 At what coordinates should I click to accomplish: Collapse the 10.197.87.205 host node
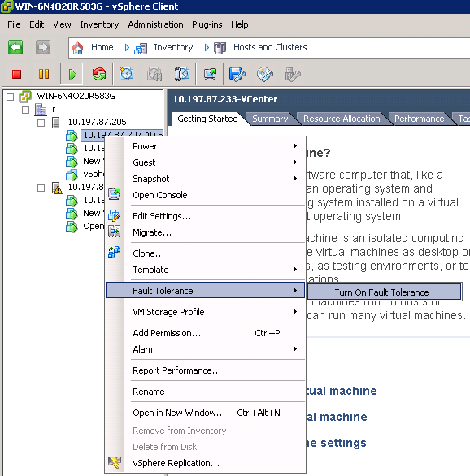pos(41,123)
